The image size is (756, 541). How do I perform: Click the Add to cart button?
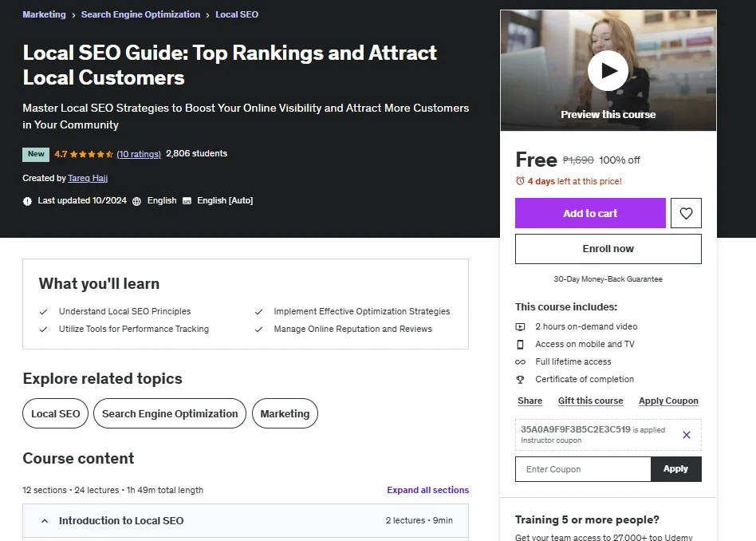pyautogui.click(x=590, y=213)
